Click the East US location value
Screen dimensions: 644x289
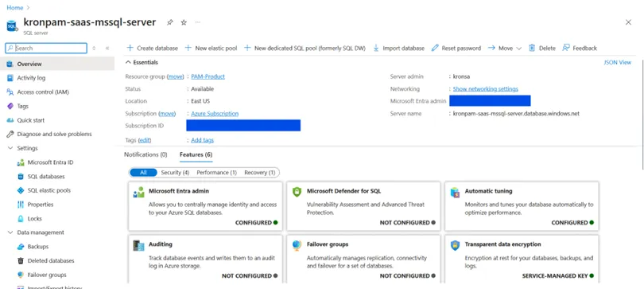click(200, 101)
